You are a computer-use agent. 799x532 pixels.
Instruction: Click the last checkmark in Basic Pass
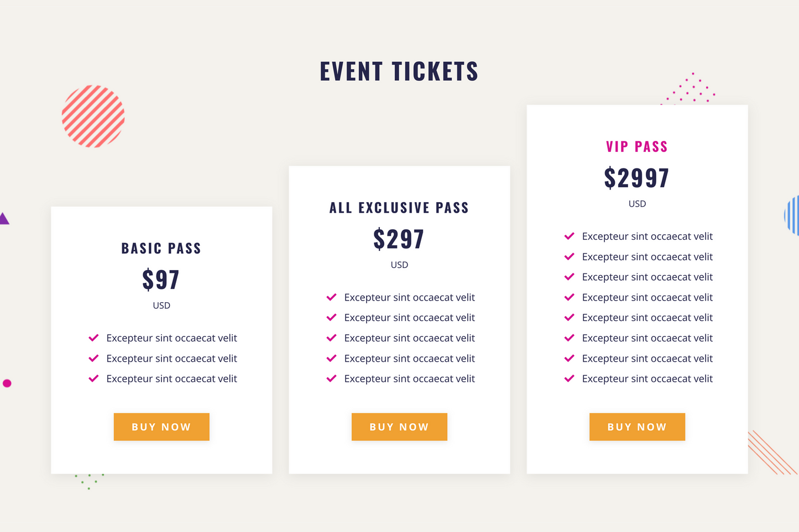click(x=93, y=378)
